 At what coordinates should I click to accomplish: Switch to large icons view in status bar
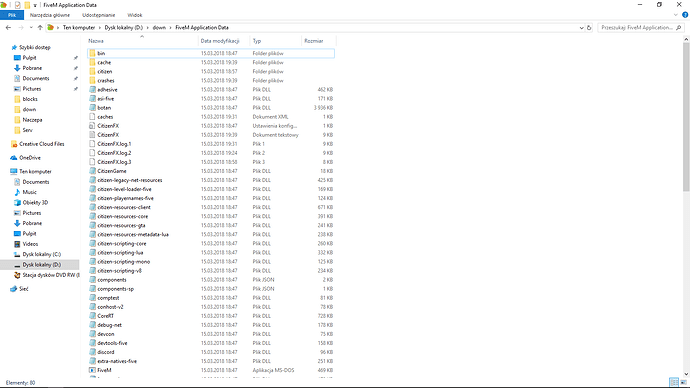[683, 382]
